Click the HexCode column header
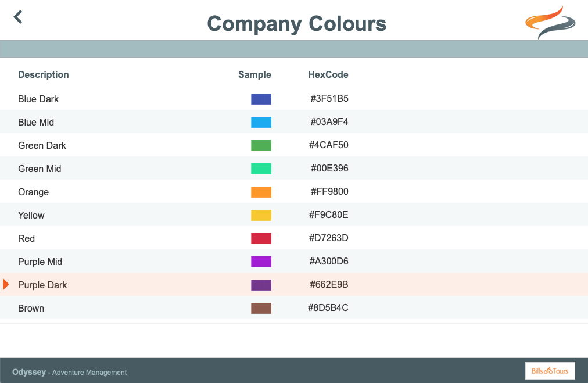588x383 pixels. pos(328,74)
